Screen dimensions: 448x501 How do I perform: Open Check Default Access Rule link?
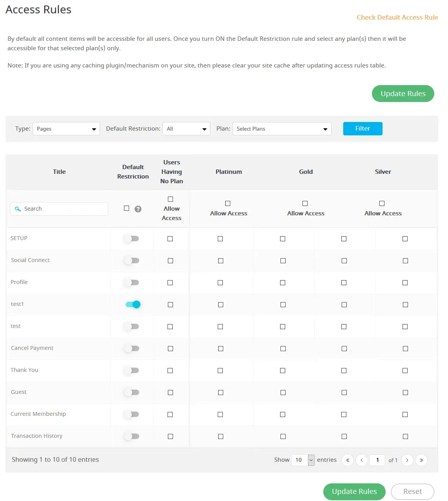(397, 17)
